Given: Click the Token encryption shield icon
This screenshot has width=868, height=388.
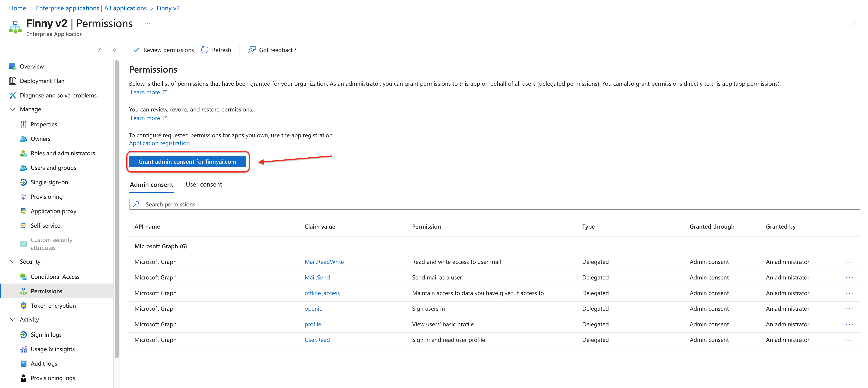Looking at the screenshot, I should point(23,305).
